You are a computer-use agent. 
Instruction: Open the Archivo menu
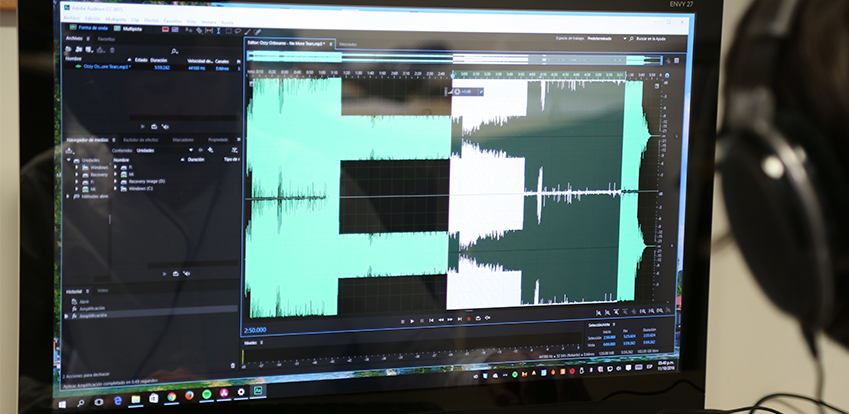pyautogui.click(x=71, y=18)
